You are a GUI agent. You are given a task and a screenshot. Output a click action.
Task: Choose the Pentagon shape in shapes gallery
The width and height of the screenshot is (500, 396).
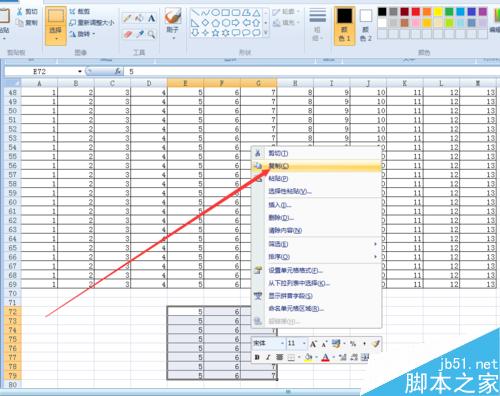point(216,23)
